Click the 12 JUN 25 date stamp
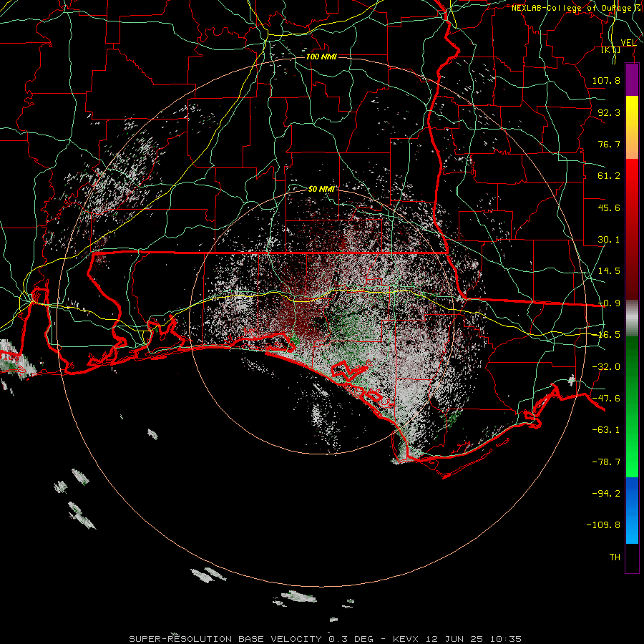 456,639
